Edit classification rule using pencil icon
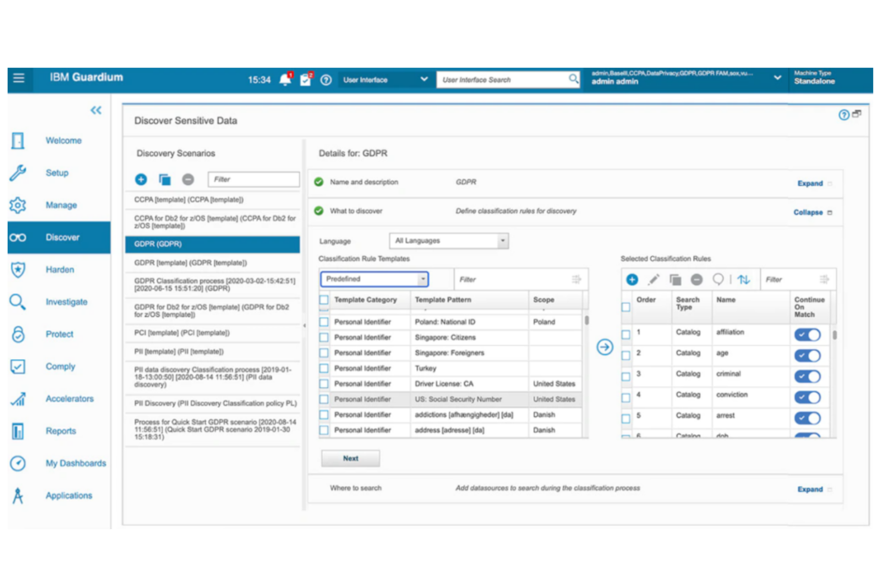The image size is (882, 588). tap(653, 279)
